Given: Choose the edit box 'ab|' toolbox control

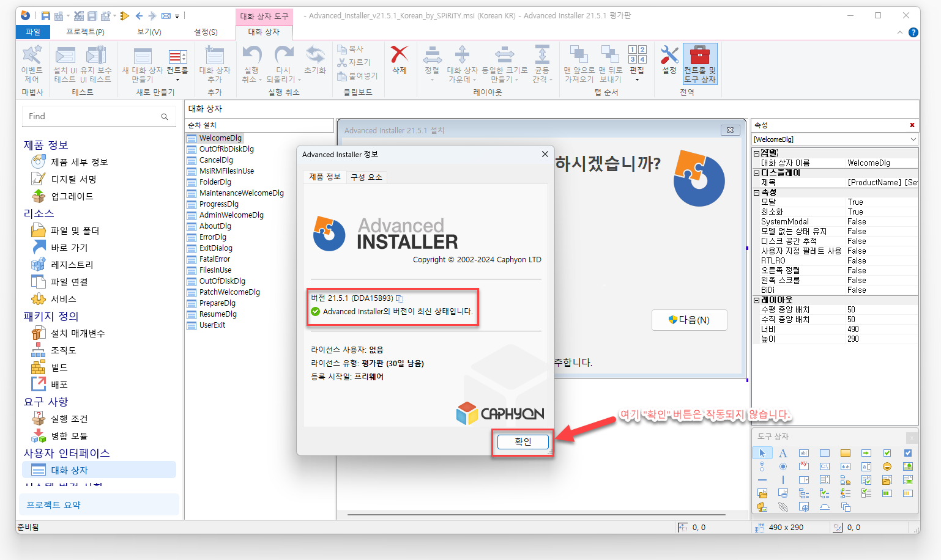Looking at the screenshot, I should click(x=804, y=453).
